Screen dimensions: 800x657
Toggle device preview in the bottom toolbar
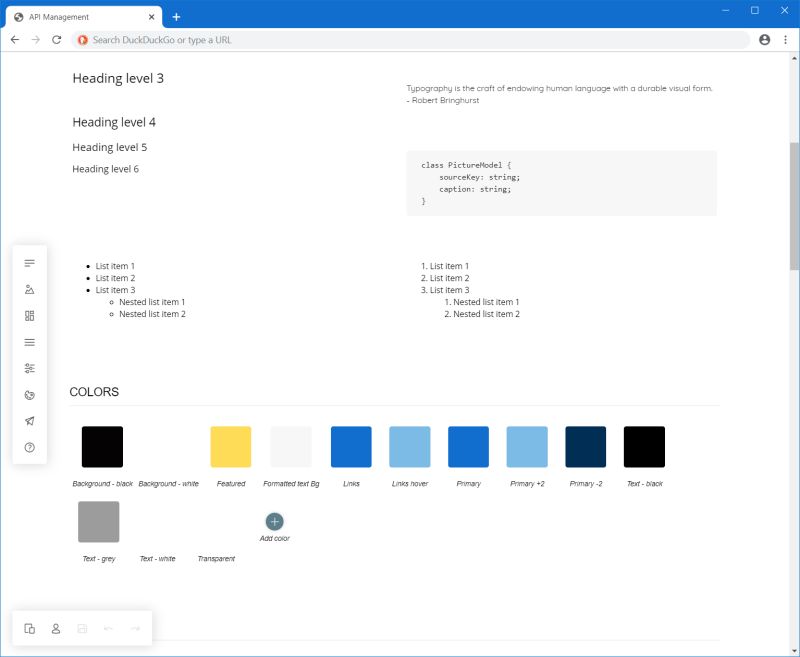[30, 628]
